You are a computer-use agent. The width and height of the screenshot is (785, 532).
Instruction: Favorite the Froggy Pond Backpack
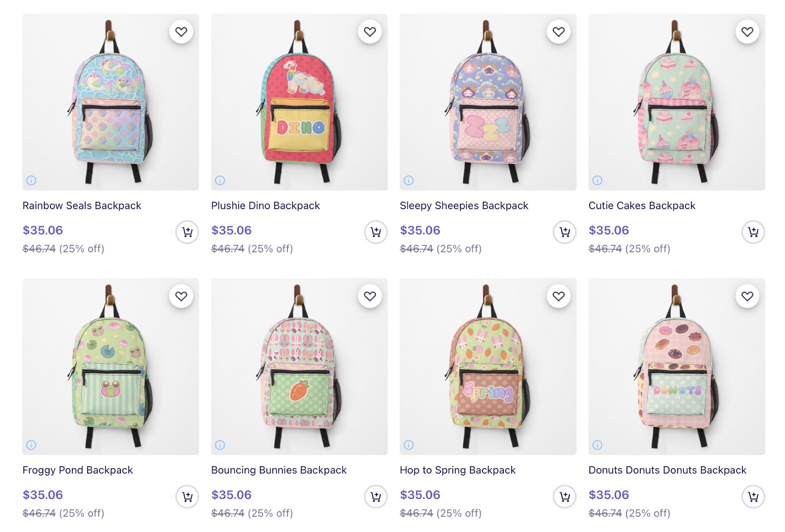coord(181,296)
